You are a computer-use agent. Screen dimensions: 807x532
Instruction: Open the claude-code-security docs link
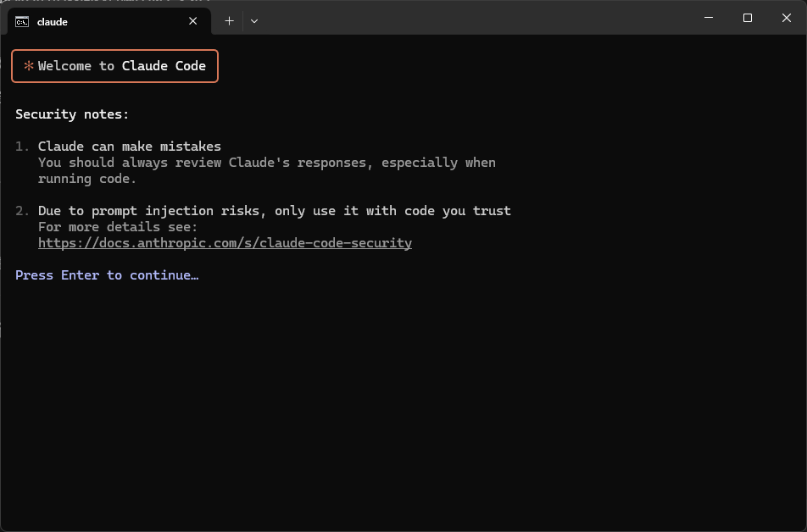225,243
